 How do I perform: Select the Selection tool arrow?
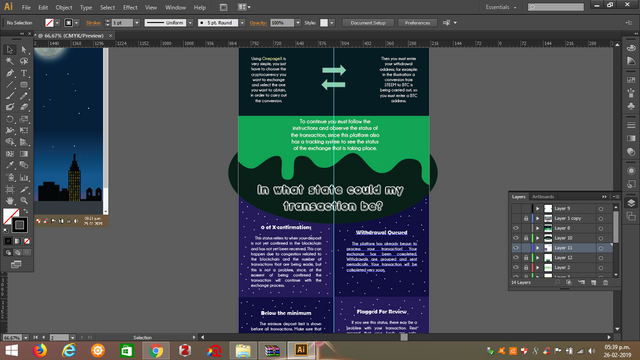[x=10, y=49]
